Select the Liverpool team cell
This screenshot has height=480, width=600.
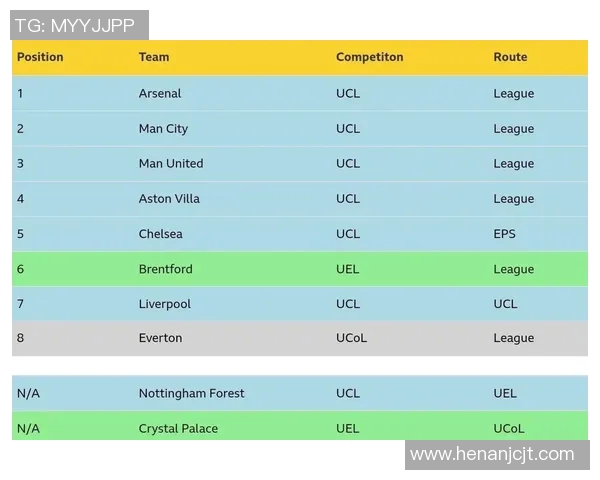pos(165,304)
